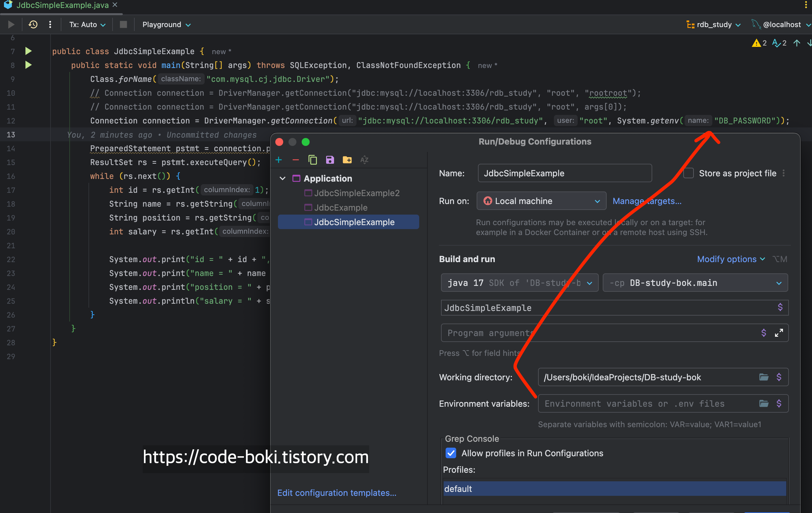Collapse the Application tree node
This screenshot has width=812, height=513.
tap(283, 178)
